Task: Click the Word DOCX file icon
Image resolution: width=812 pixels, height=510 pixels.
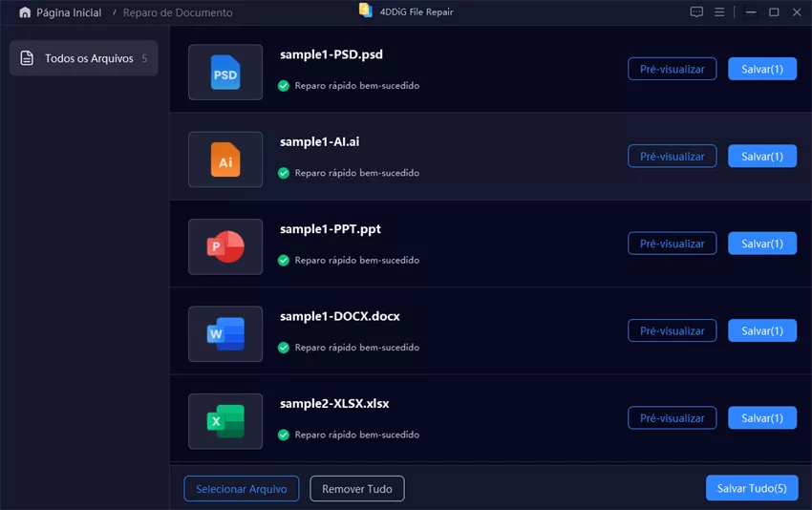Action: point(225,334)
